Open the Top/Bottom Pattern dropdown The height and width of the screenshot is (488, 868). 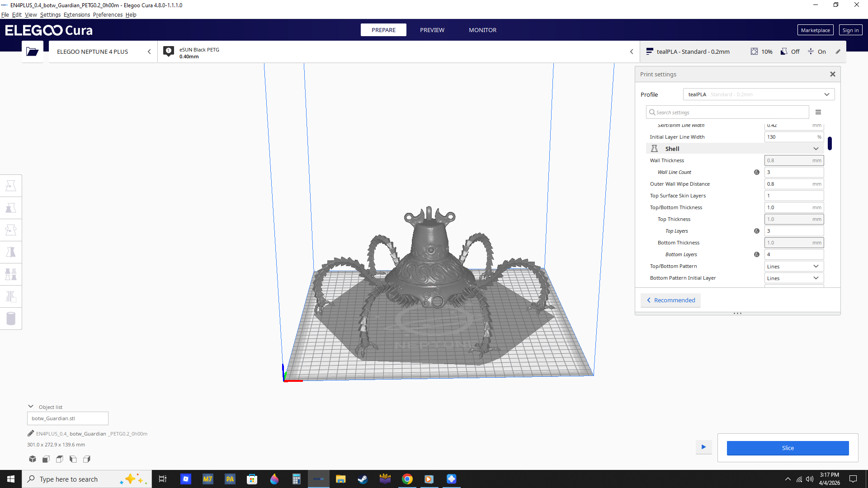[x=794, y=266]
